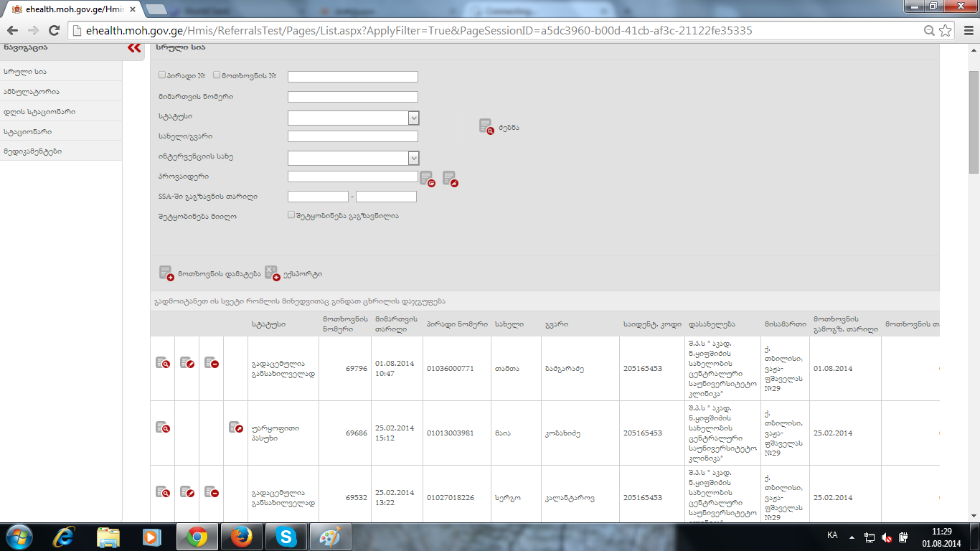This screenshot has height=551, width=980.
Task: Click the clear provider icon beside პროვაიდერი field
Action: point(450,179)
